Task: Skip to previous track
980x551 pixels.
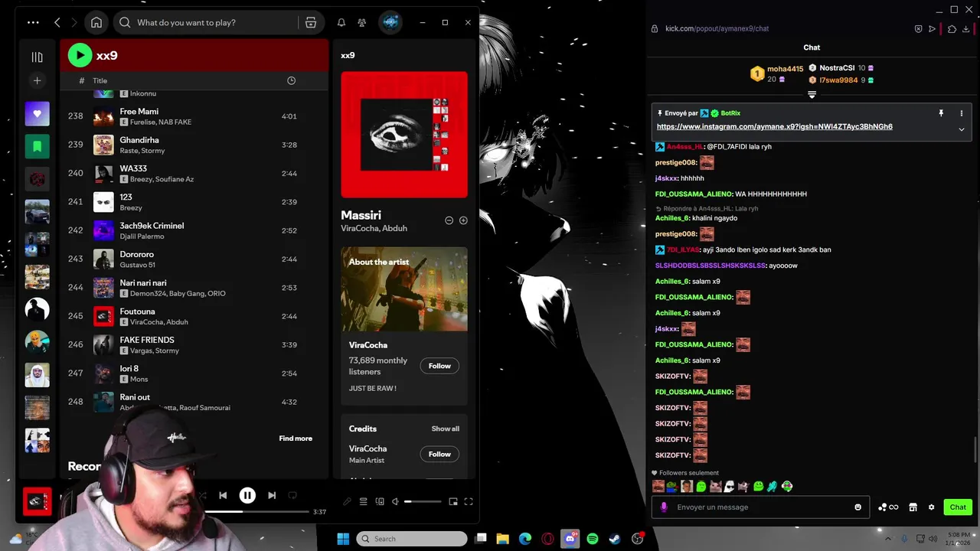Action: [223, 495]
